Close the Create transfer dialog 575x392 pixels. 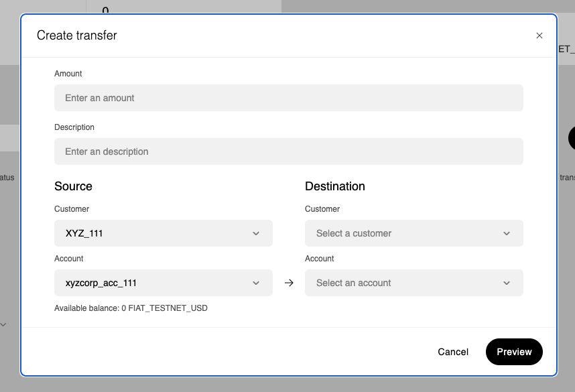click(539, 36)
